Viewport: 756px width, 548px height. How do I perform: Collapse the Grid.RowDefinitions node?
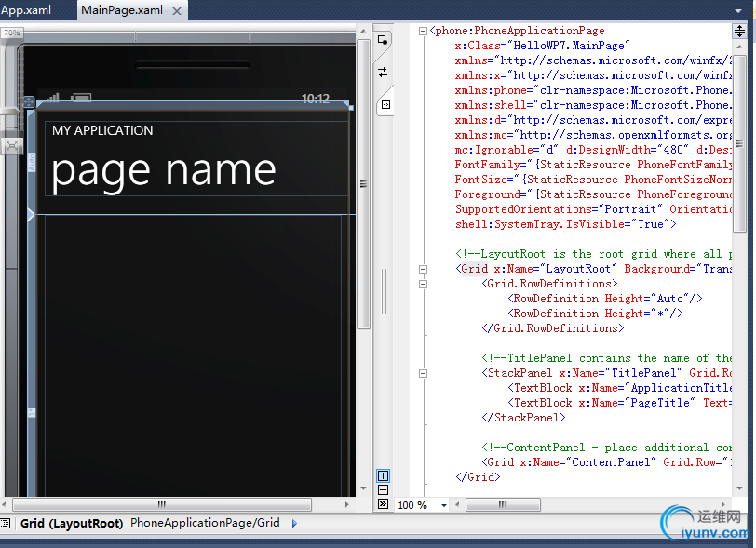pos(423,285)
